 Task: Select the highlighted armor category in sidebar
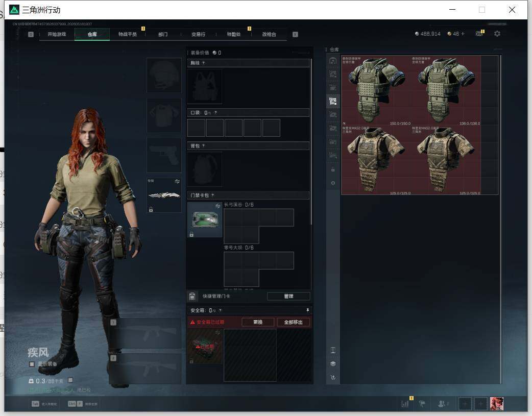333,101
